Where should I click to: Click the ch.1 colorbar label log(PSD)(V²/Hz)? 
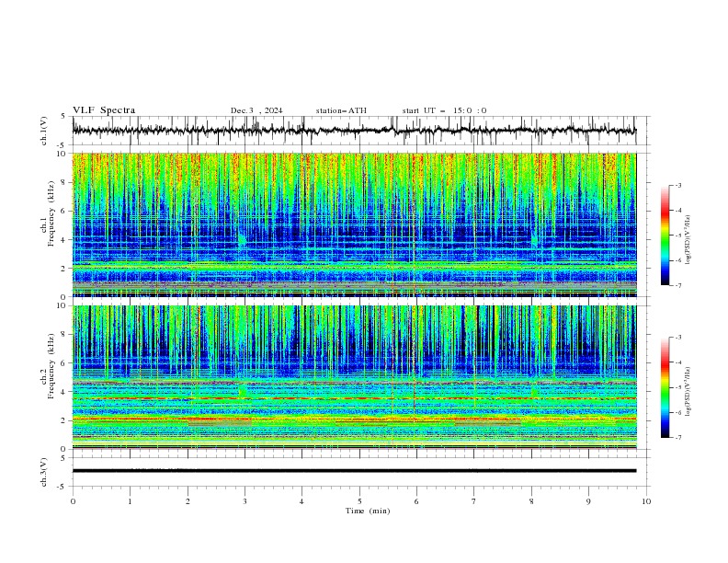[688, 240]
